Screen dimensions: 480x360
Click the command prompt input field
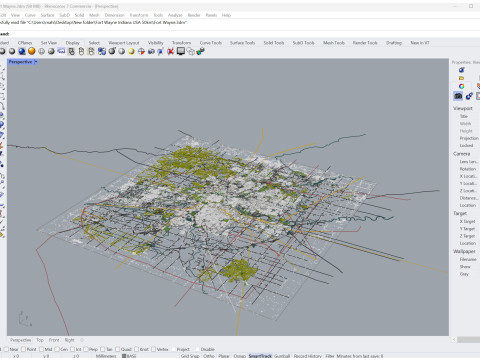(240, 34)
